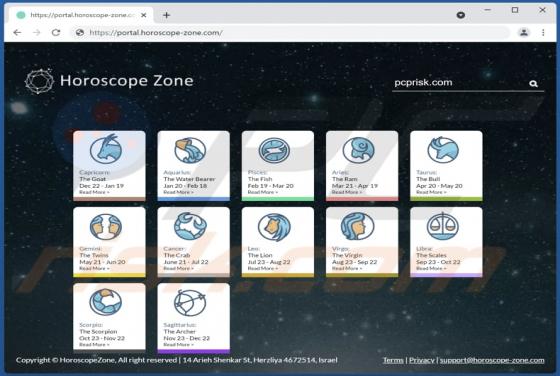
Task: Click the Virgo virgin icon
Action: (x=358, y=226)
